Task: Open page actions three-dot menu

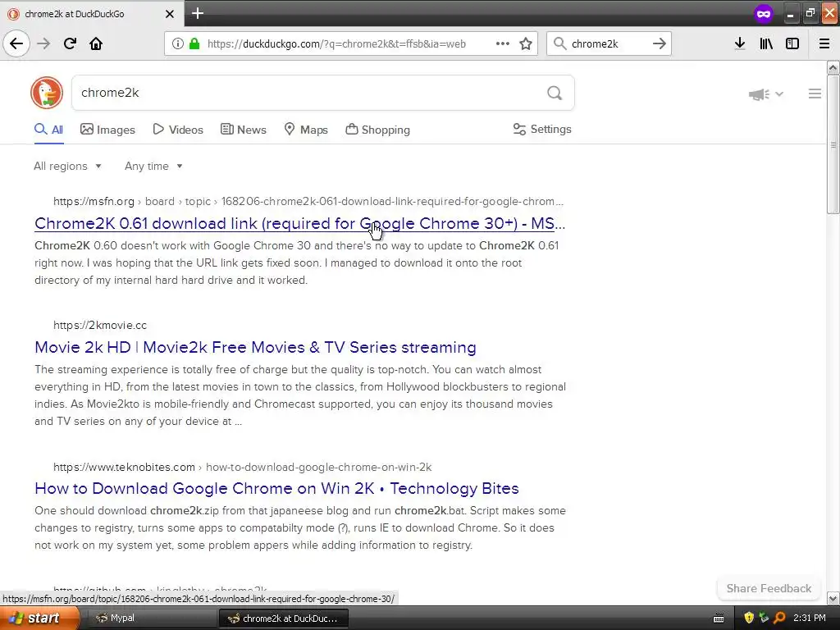Action: (503, 43)
